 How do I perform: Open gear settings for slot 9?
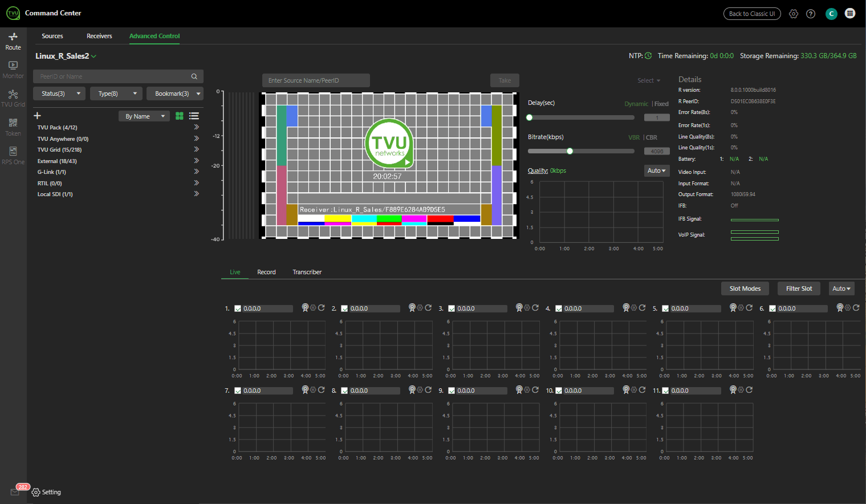click(x=527, y=390)
